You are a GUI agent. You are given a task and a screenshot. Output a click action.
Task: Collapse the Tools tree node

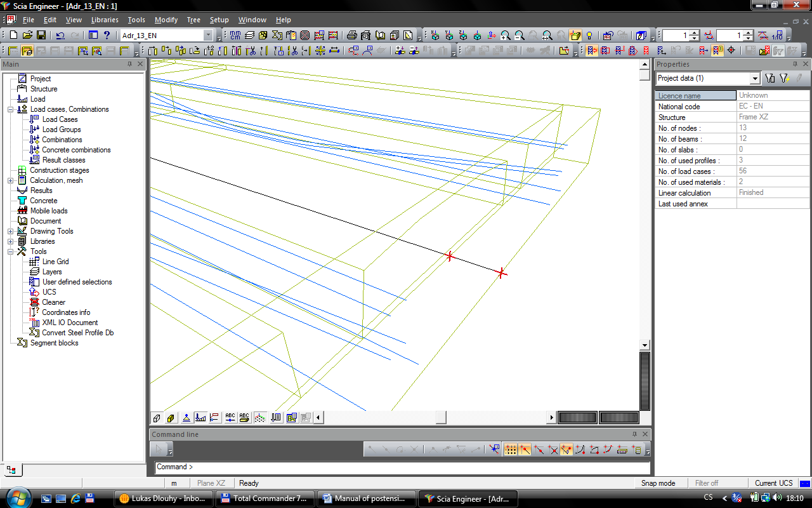click(x=10, y=251)
